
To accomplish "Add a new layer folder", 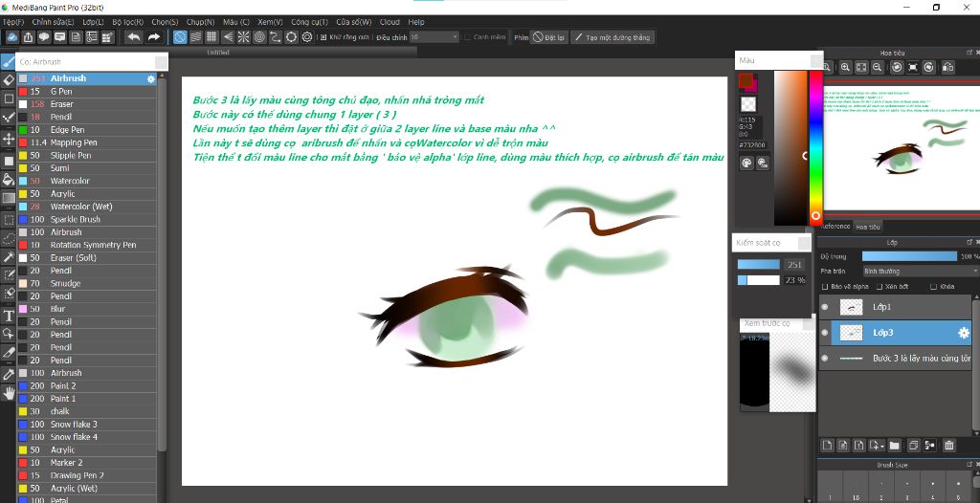I will coord(895,445).
